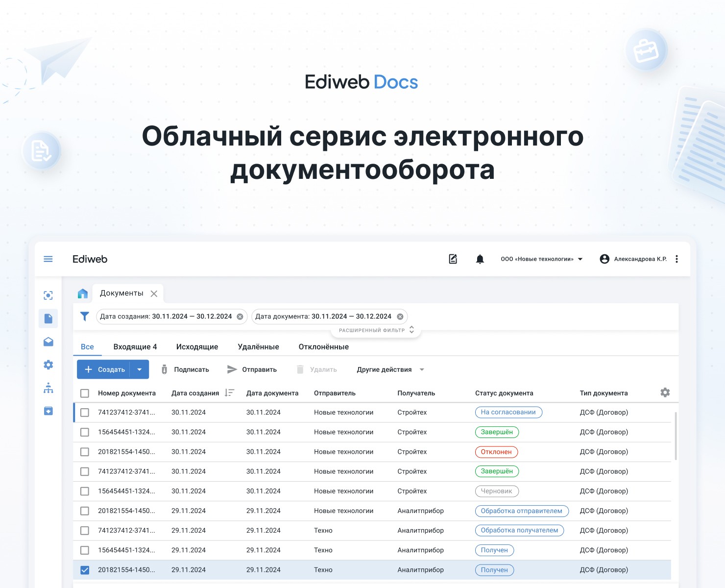The height and width of the screenshot is (588, 725).
Task: Click the Черновик status badge
Action: click(x=497, y=491)
